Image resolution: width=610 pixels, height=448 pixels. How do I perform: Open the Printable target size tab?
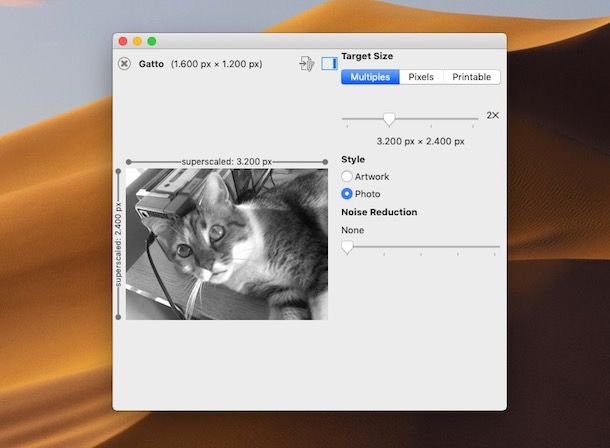tap(471, 77)
